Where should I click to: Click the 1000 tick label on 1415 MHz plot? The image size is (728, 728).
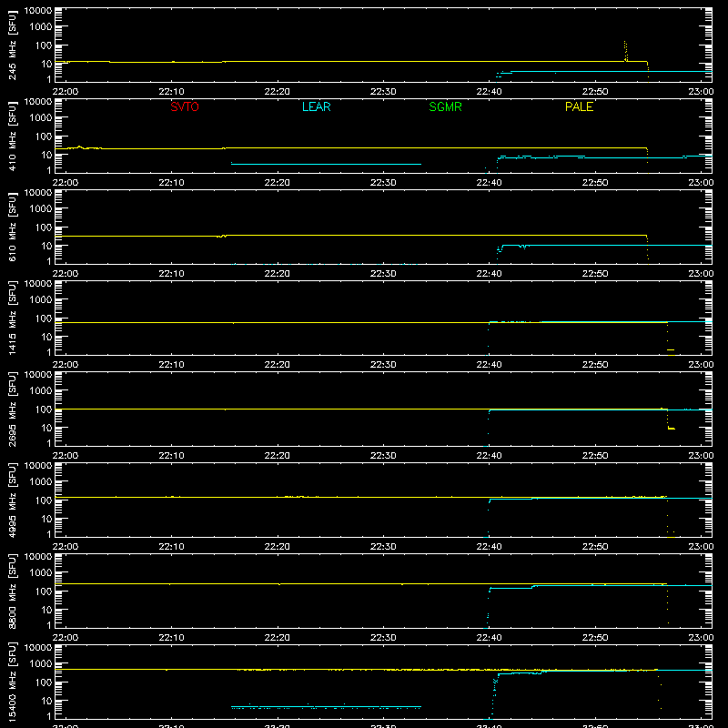point(41,299)
